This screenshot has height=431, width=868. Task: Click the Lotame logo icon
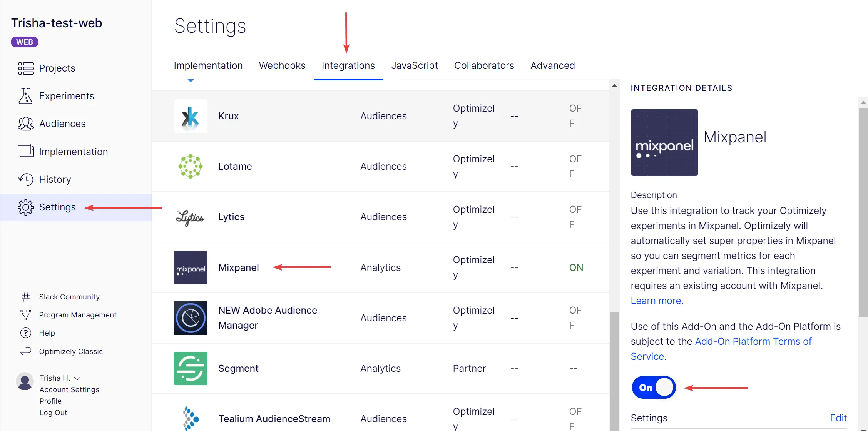click(191, 167)
